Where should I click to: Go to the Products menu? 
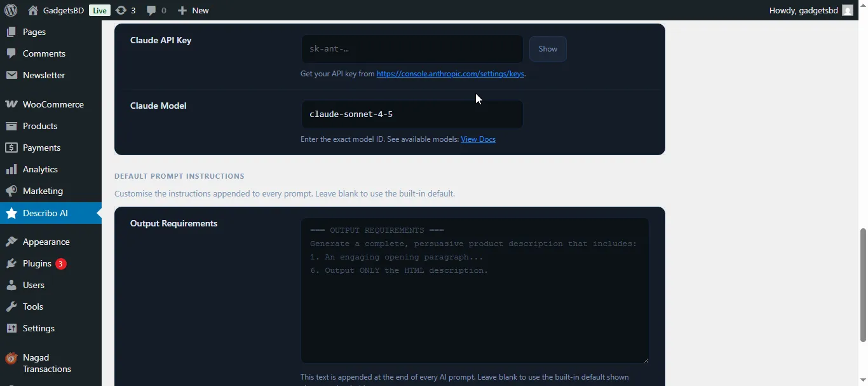point(40,126)
